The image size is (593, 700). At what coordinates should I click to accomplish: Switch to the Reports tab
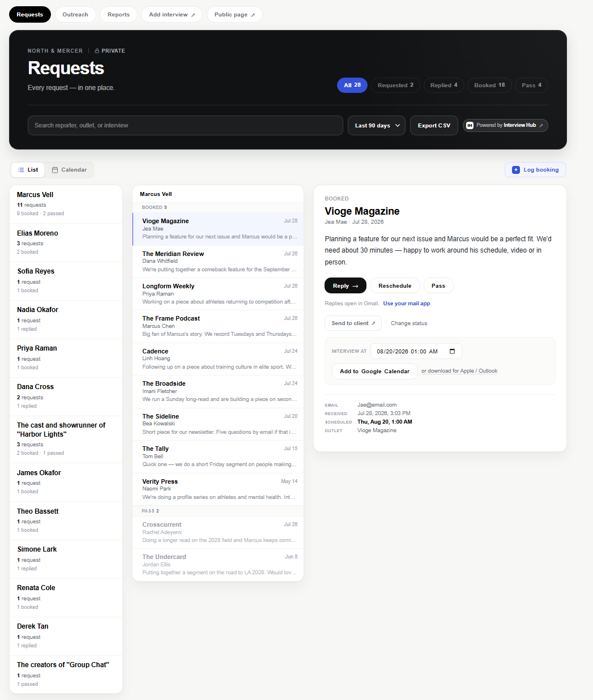[x=118, y=15]
